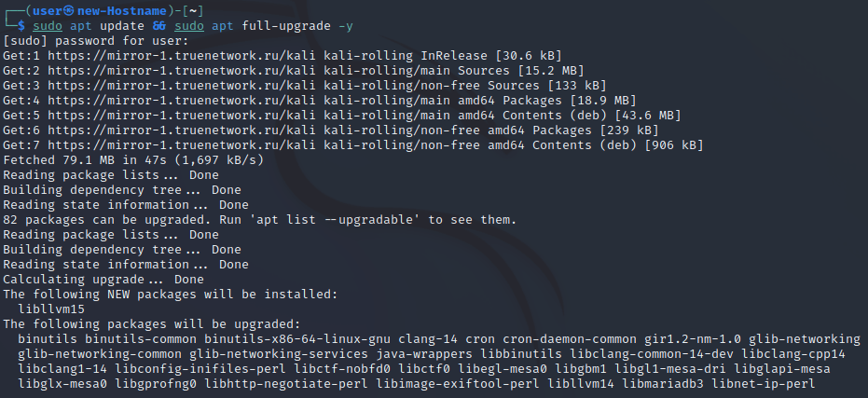Click the 'full-upgrade' word in the command
The image size is (868, 398).
[286, 26]
